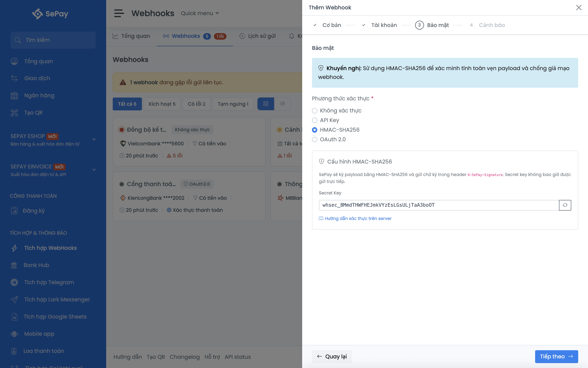Select API Key authentication option

click(x=315, y=120)
